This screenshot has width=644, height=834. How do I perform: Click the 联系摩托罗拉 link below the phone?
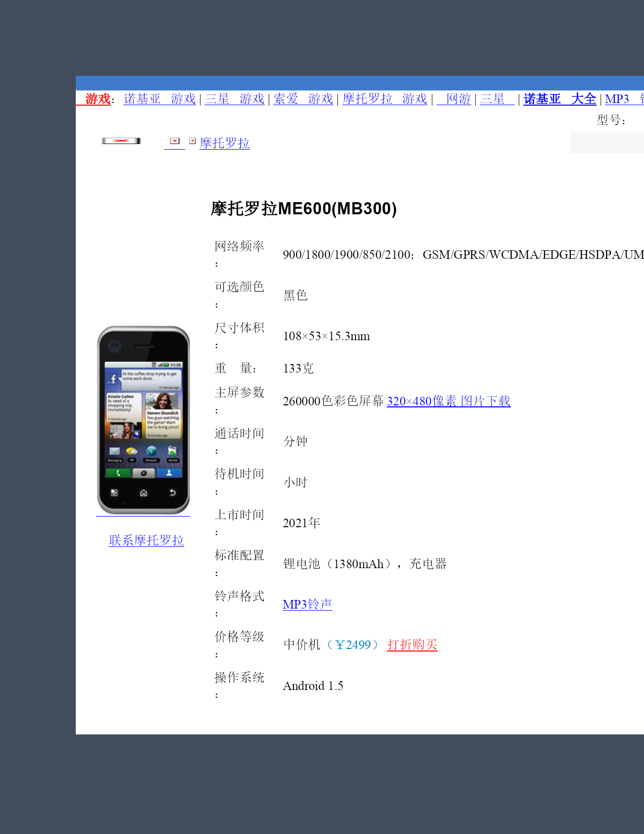pos(146,540)
